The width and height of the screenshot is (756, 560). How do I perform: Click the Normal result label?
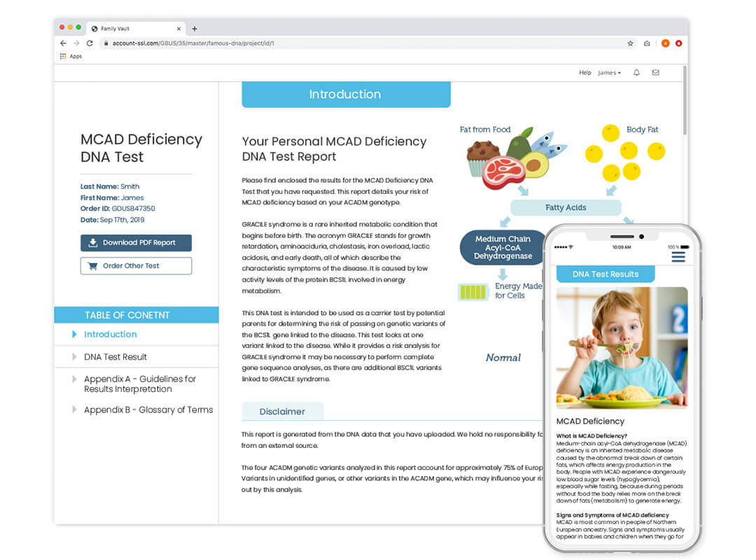click(503, 358)
